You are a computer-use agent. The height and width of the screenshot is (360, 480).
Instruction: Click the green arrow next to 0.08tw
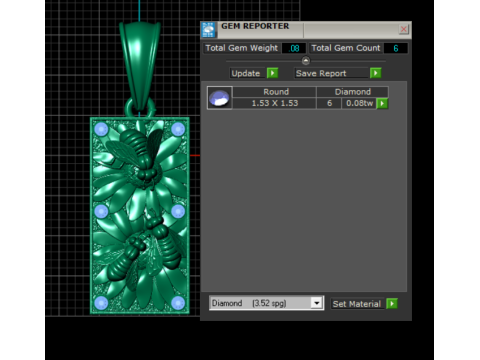coord(382,103)
